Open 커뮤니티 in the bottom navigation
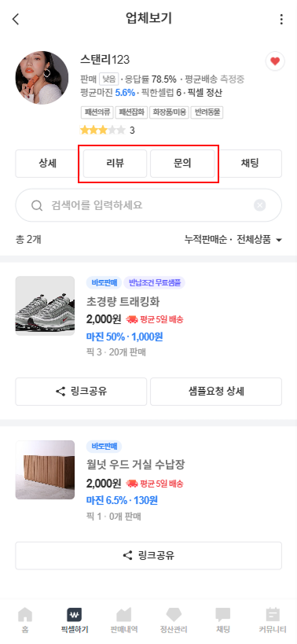The width and height of the screenshot is (297, 644). 273,620
